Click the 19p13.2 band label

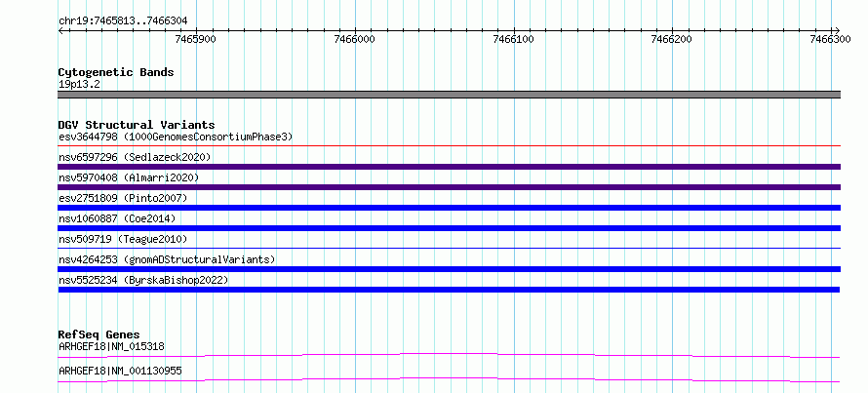click(79, 85)
